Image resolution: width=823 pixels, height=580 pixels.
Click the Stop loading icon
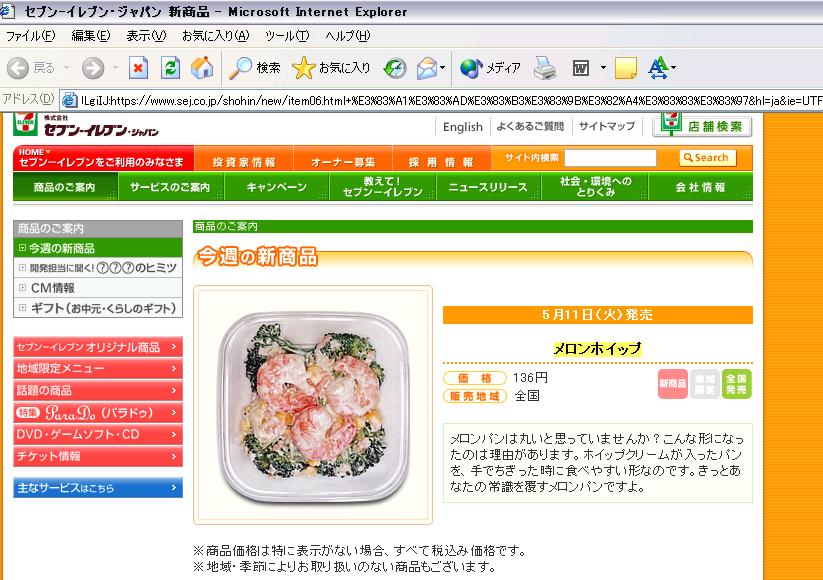pos(138,68)
